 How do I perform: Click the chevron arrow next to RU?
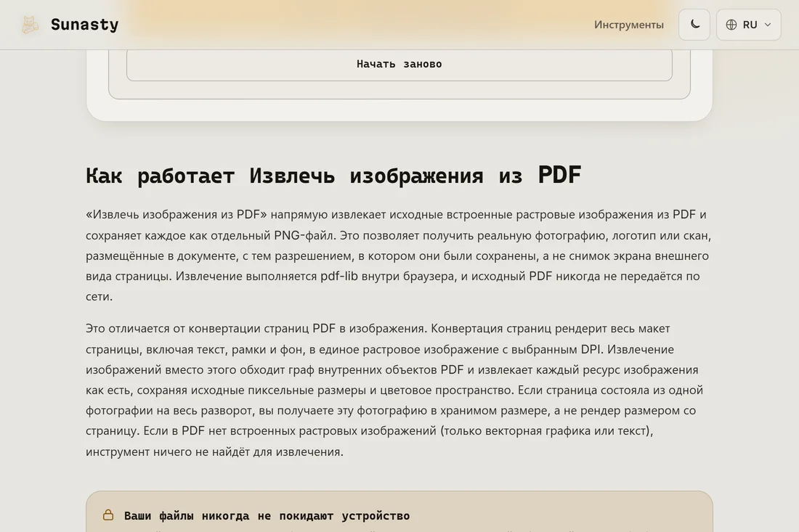(768, 25)
